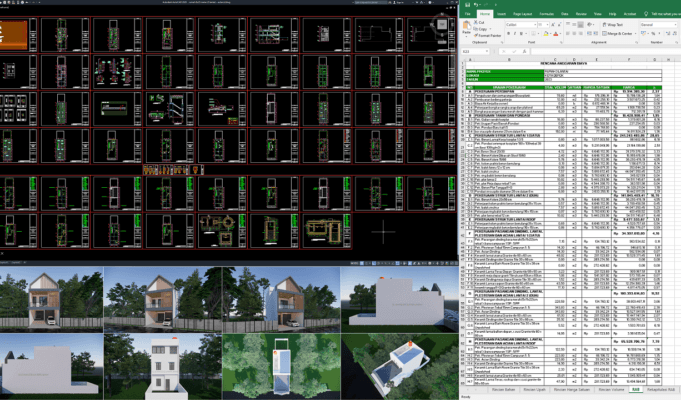Viewport: 681px width, 400px height.
Task: Open the Rincian Upah sheet tab
Action: (x=534, y=390)
